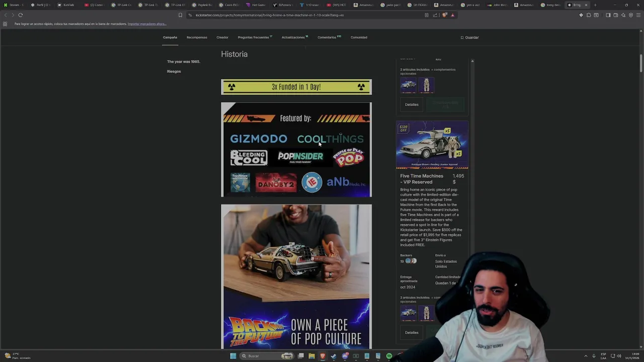Jump to 'The year was 1985.' section
The width and height of the screenshot is (644, 362).
click(x=184, y=61)
